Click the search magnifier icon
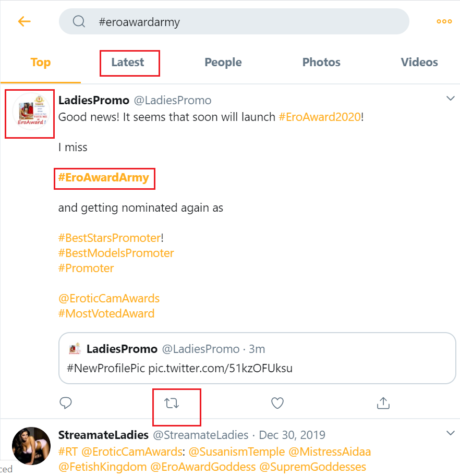Screen dimensions: 460x476 [79, 22]
